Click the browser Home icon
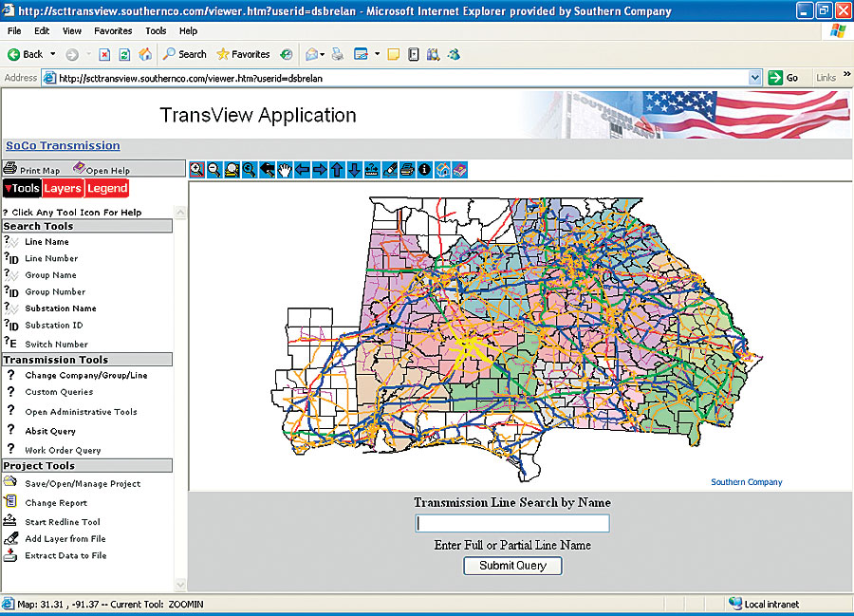 pyautogui.click(x=145, y=54)
